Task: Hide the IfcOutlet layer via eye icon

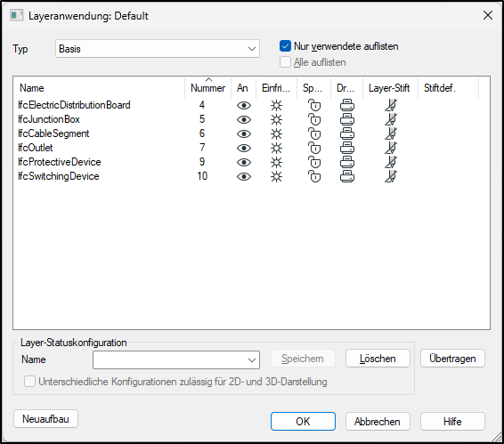Action: 244,148
